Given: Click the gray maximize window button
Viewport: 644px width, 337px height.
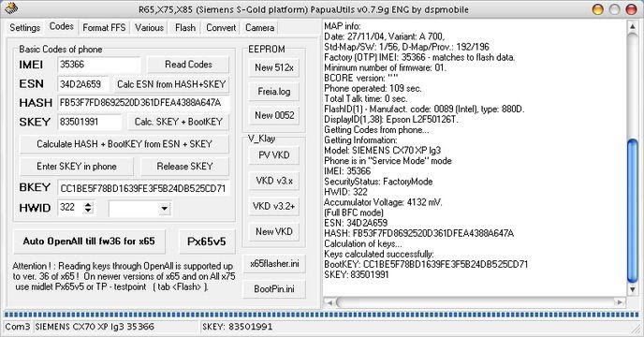Looking at the screenshot, I should [614, 9].
